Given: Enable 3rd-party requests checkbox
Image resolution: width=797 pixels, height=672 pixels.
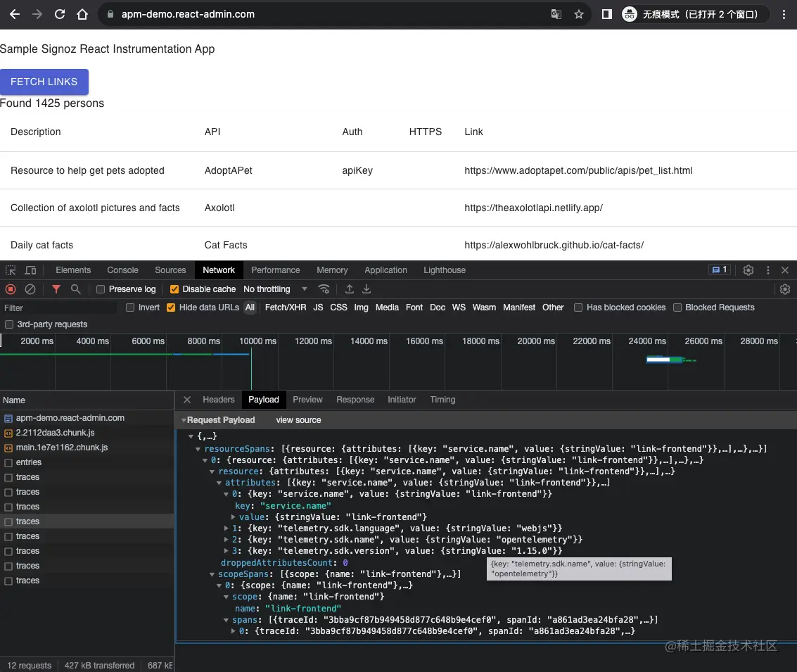Looking at the screenshot, I should point(8,324).
